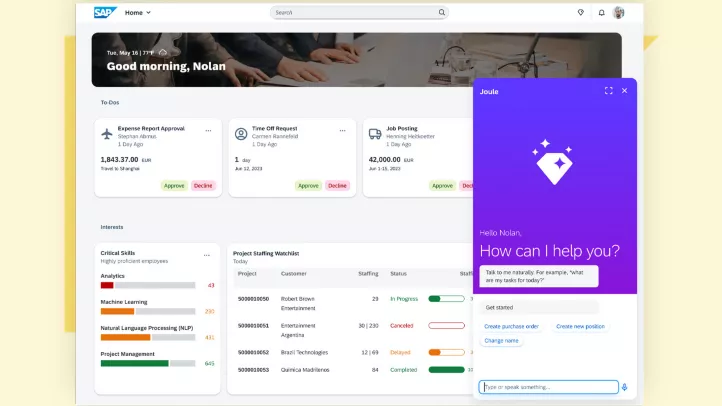Activate the microphone for voice input
This screenshot has width=722, height=406.
[625, 387]
